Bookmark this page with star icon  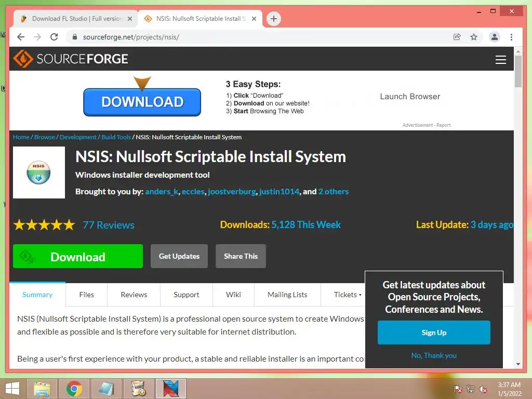click(474, 37)
